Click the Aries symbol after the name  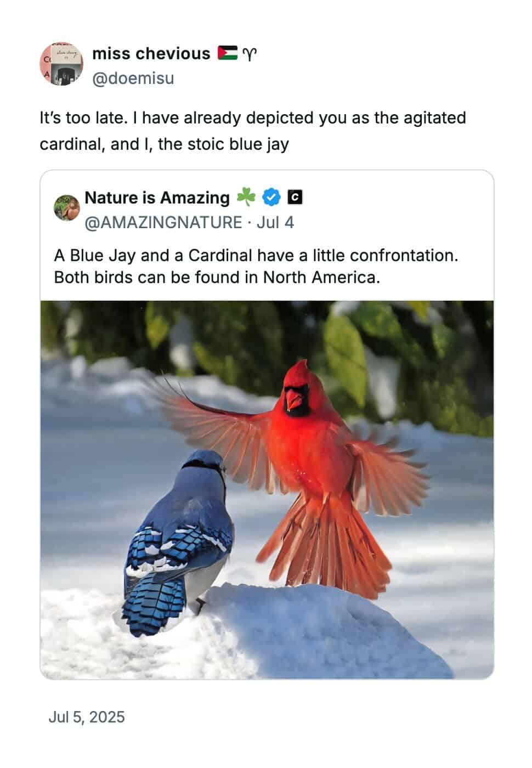click(x=249, y=54)
